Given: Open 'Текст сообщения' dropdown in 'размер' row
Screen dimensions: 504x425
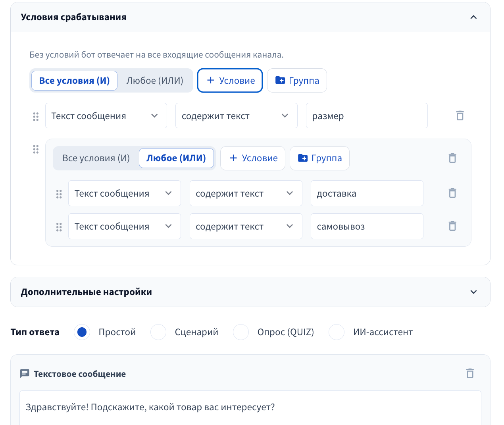Looking at the screenshot, I should [106, 116].
